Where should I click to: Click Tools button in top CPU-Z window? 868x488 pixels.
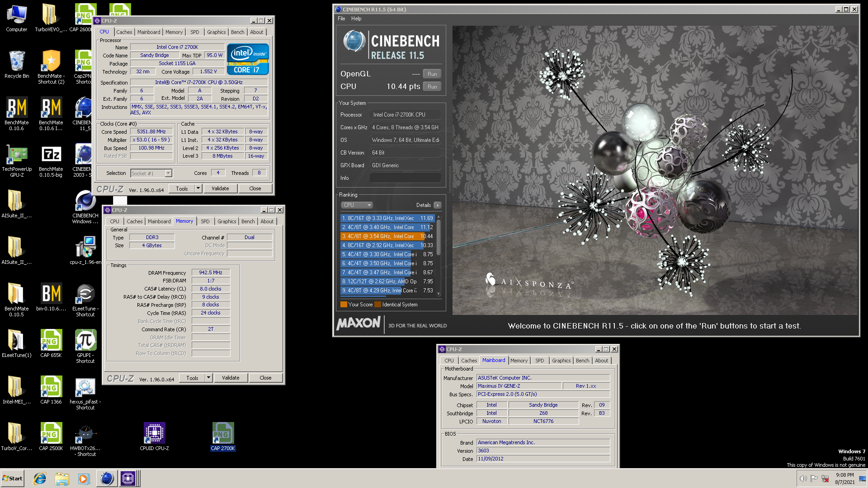point(182,188)
